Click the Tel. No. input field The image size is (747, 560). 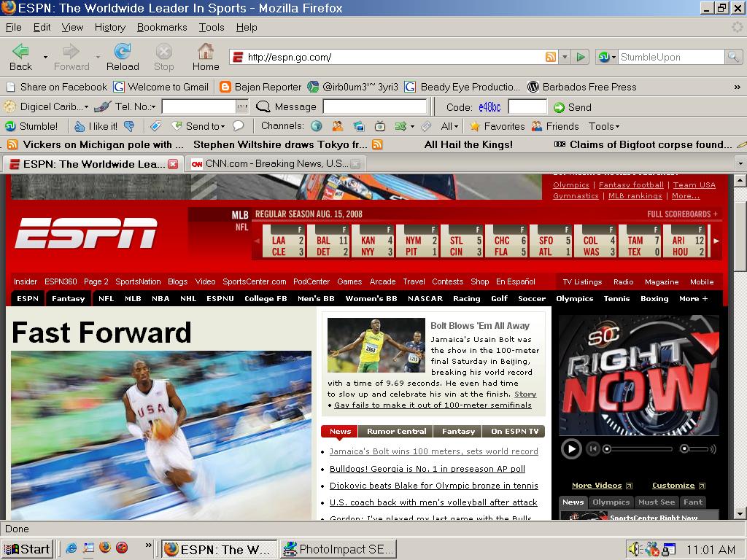point(198,106)
